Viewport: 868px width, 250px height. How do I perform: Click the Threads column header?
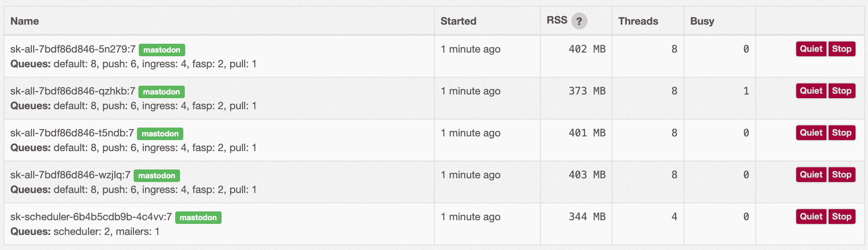pyautogui.click(x=638, y=21)
